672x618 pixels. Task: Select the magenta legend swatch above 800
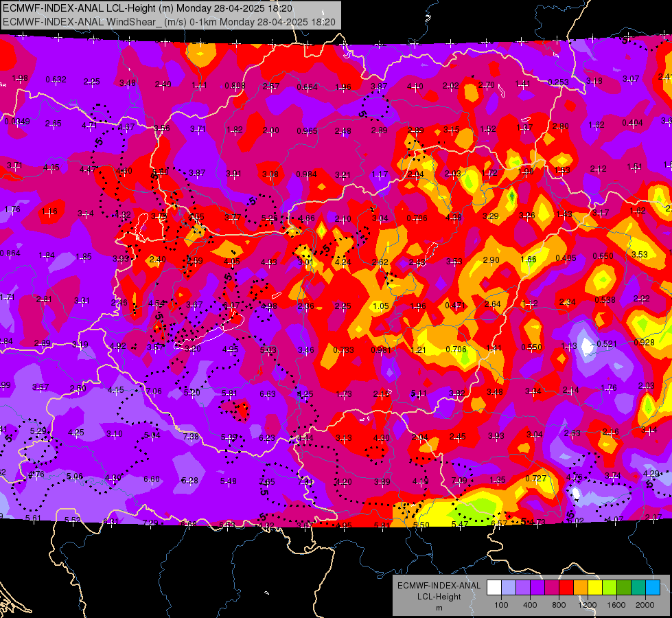click(552, 587)
